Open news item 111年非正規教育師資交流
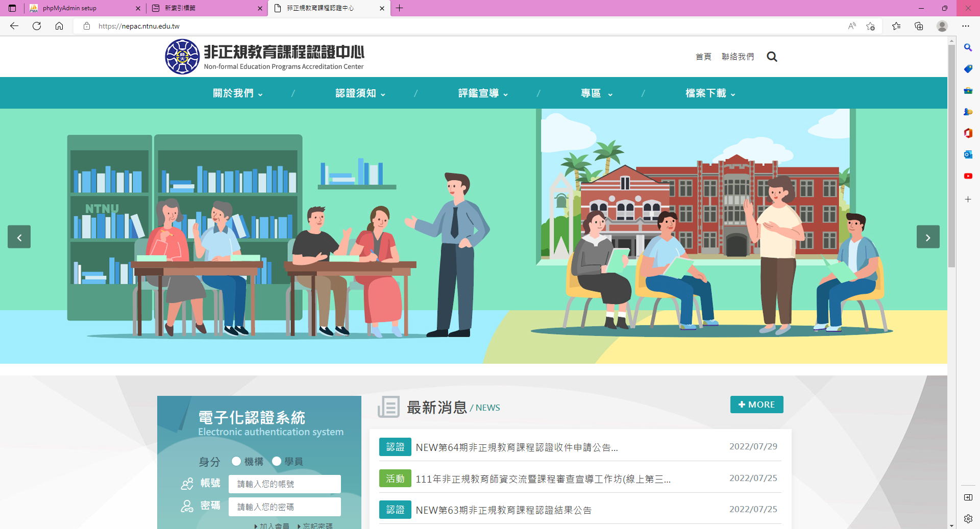Viewport: 980px width, 529px height. [x=543, y=479]
